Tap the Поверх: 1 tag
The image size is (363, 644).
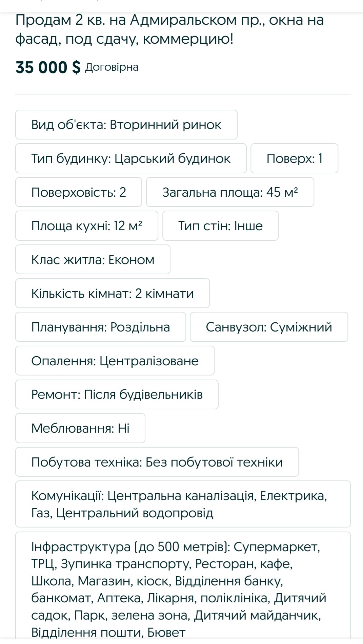tap(295, 158)
